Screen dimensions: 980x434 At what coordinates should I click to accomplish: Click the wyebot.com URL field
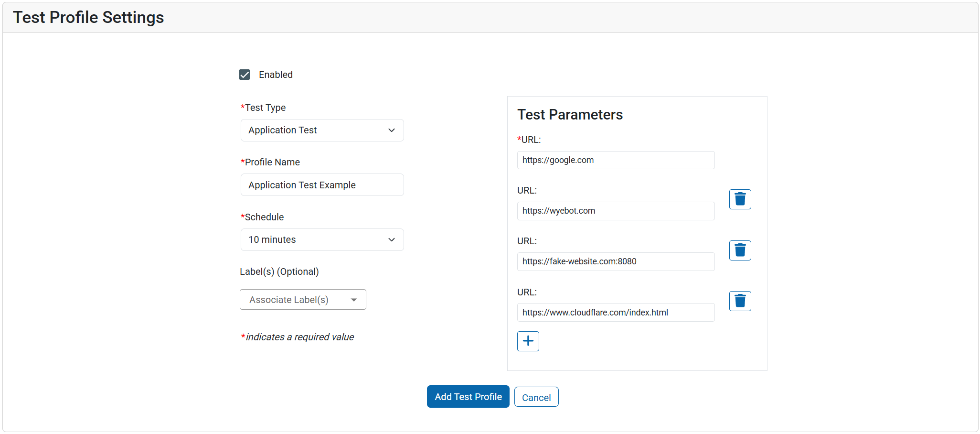(615, 211)
